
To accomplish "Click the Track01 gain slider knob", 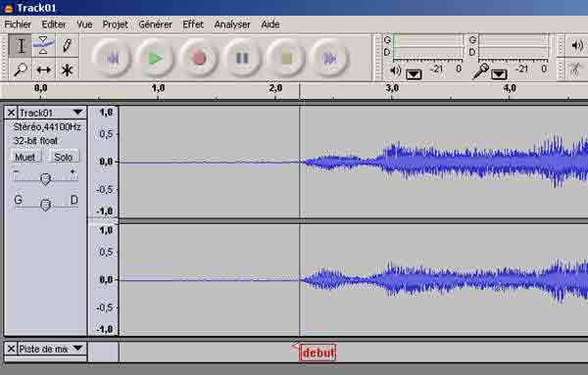I will (45, 179).
